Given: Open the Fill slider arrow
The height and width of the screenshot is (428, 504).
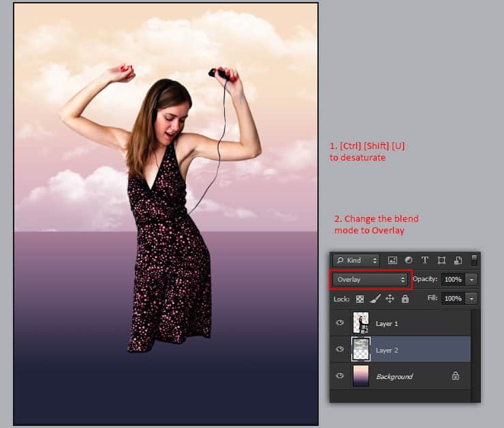Looking at the screenshot, I should click(471, 299).
